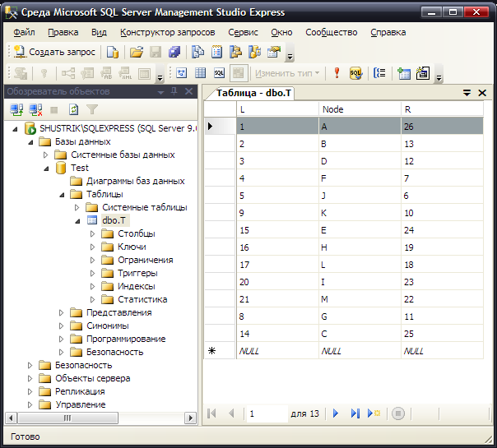Viewport: 497px width, 448px height.
Task: Open the Справка menu
Action: [388, 32]
